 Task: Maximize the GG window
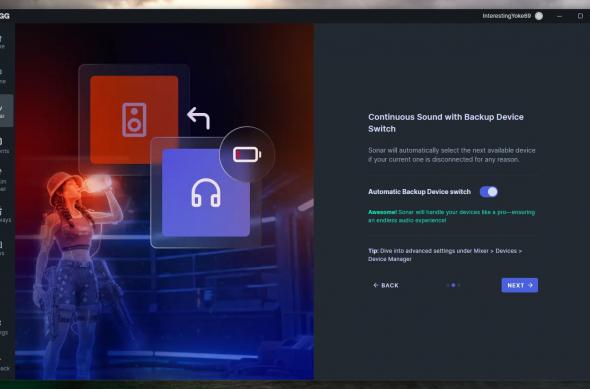click(x=580, y=16)
